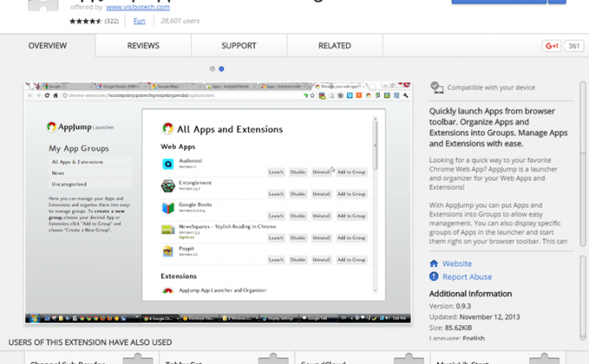Viewport: 589px width, 364px height.
Task: Select the Google Reader tab in the preview browser
Action: (121, 86)
